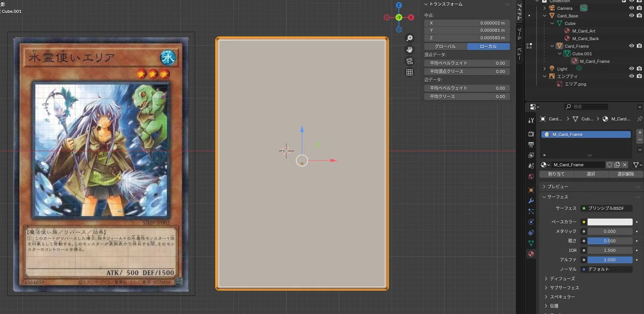644x314 pixels.
Task: Disable Camera in renders via camera icon
Action: coord(639,8)
